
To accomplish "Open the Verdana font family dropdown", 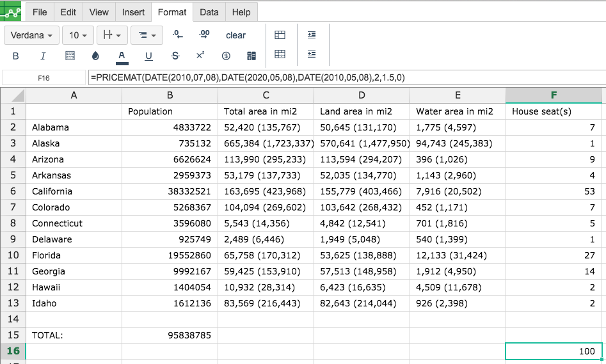I will pos(32,35).
